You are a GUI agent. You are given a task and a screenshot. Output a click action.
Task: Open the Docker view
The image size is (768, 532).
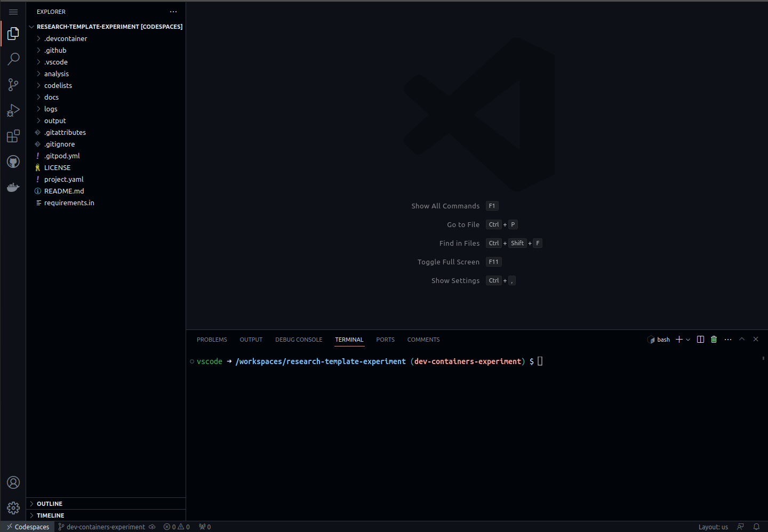(x=13, y=187)
